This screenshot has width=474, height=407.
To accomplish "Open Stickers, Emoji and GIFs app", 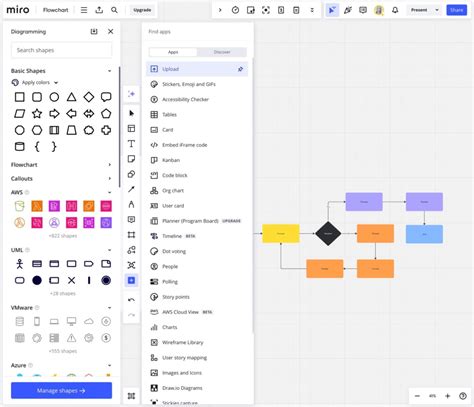I will point(197,84).
